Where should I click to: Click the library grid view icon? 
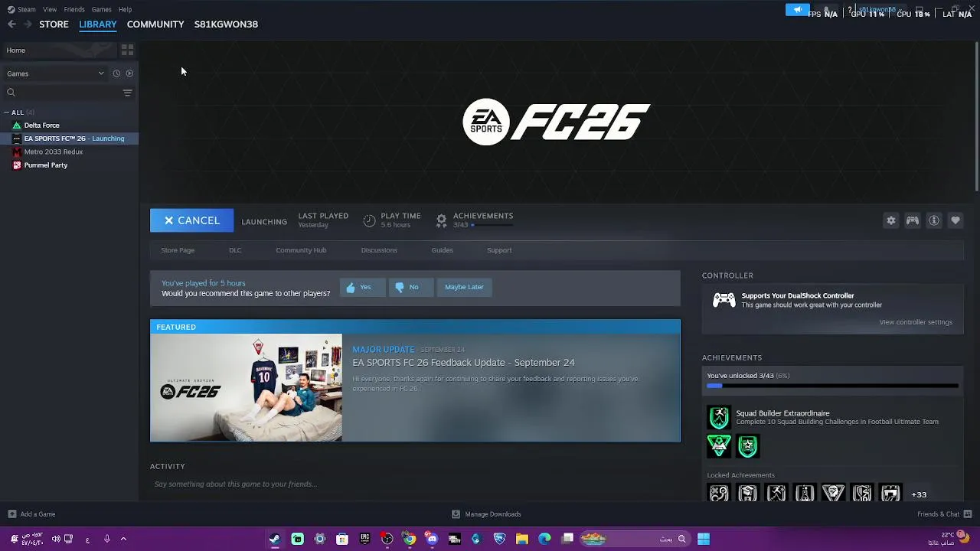127,50
